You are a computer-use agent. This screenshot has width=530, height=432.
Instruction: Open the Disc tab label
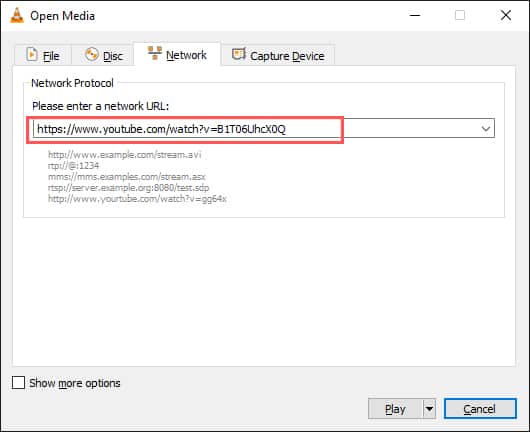pos(113,56)
